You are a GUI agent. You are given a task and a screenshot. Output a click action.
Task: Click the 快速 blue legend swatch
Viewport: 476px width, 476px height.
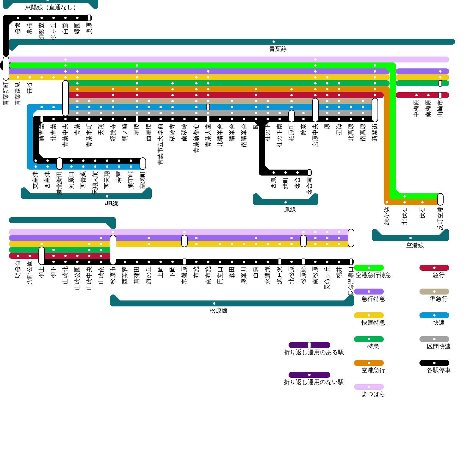click(434, 315)
